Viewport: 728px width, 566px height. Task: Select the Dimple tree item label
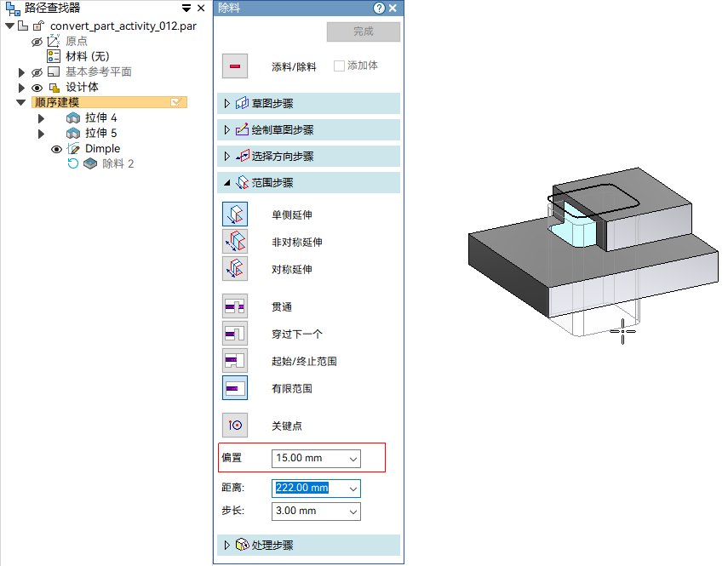click(103, 148)
